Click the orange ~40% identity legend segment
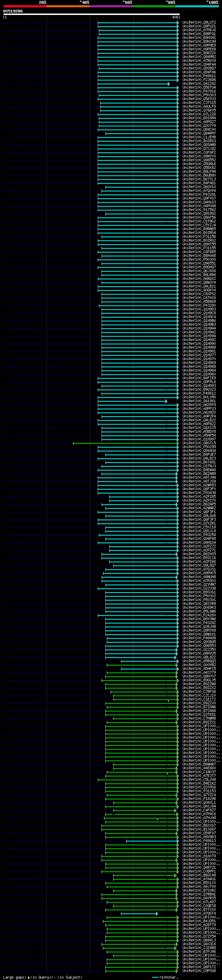 pyautogui.click(x=68, y=6)
